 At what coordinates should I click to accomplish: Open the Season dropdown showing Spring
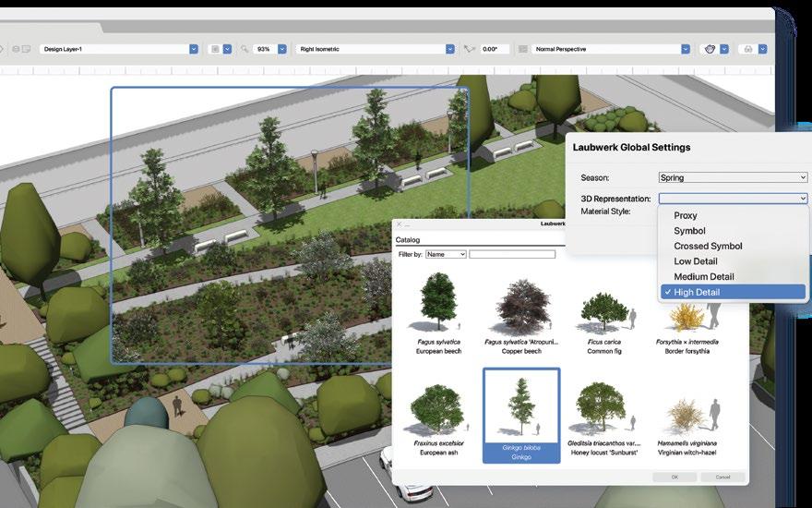click(x=733, y=177)
